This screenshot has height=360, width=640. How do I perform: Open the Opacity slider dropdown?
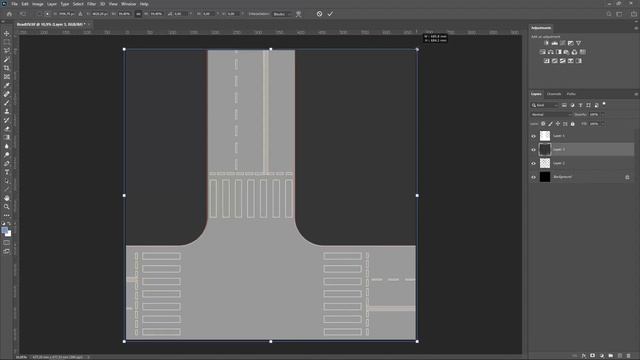tap(602, 115)
